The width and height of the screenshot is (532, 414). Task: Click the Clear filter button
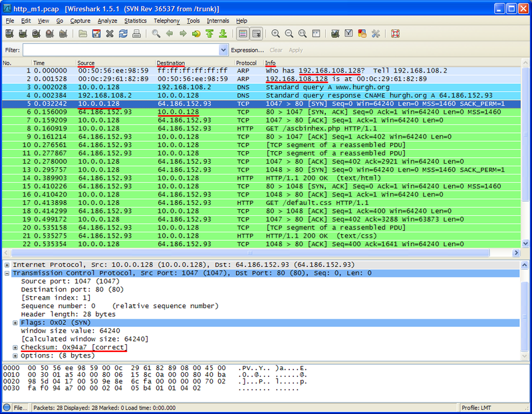276,51
